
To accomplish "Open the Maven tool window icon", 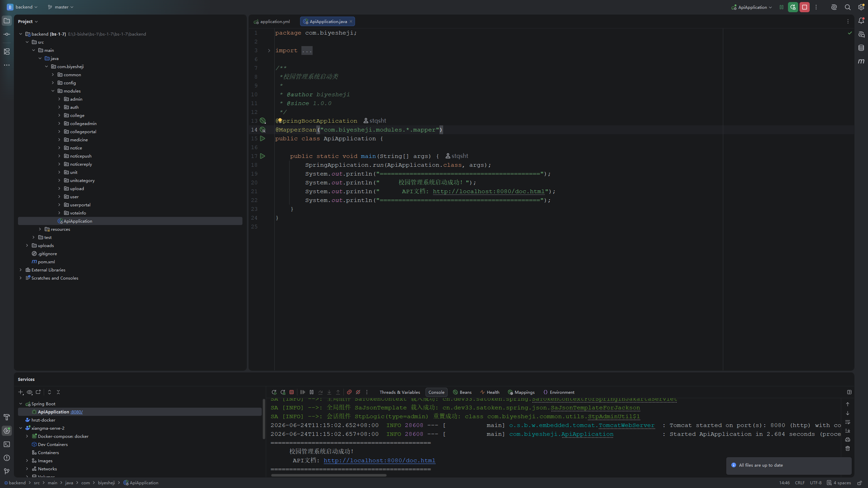I will coord(861,61).
